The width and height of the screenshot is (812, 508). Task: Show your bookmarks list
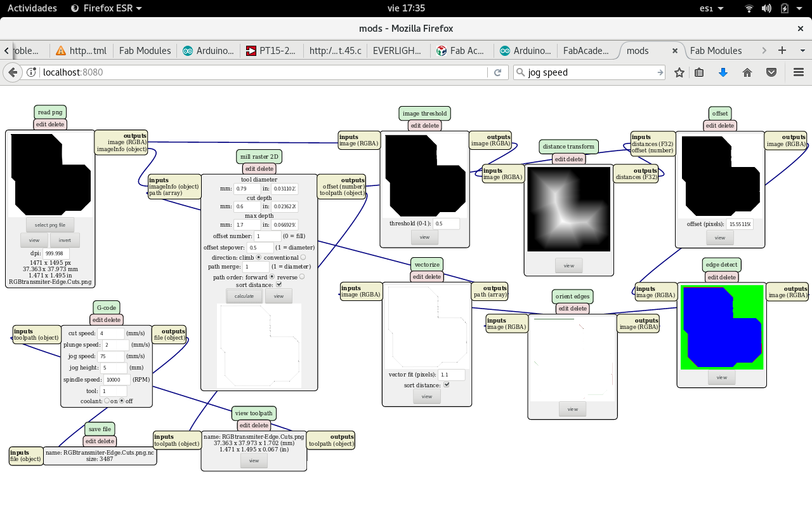(699, 72)
